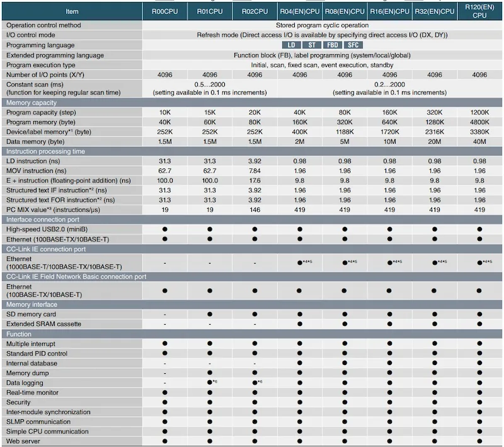Click the PC MIX value row label
Viewport: 504px width, 447px height.
[x=53, y=210]
